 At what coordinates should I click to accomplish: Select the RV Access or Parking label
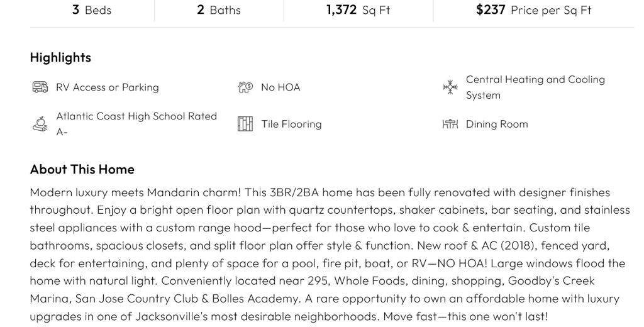click(x=107, y=87)
